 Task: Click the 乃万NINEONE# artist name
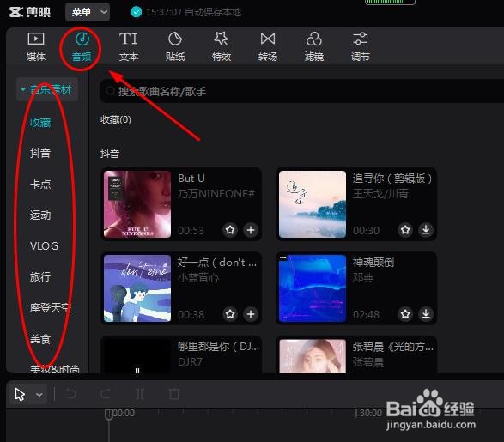[x=216, y=194]
